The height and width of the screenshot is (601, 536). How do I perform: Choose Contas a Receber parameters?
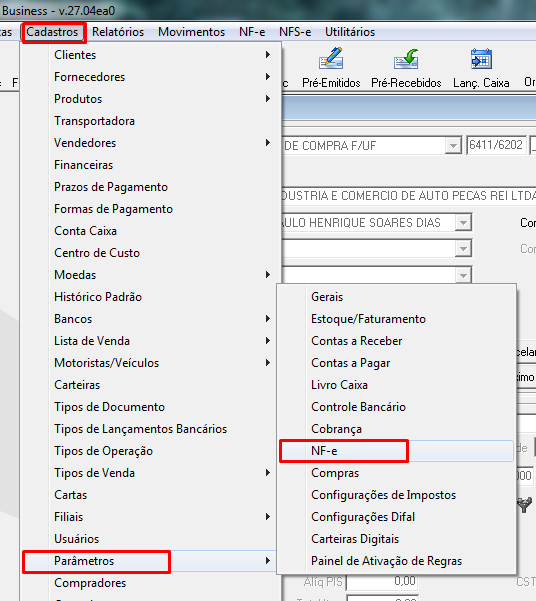(396, 341)
